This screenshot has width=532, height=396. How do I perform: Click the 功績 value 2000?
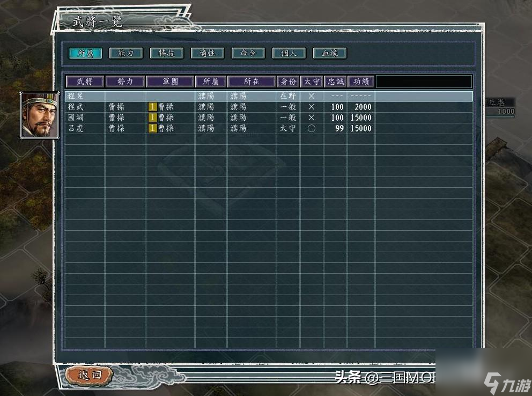(x=363, y=107)
